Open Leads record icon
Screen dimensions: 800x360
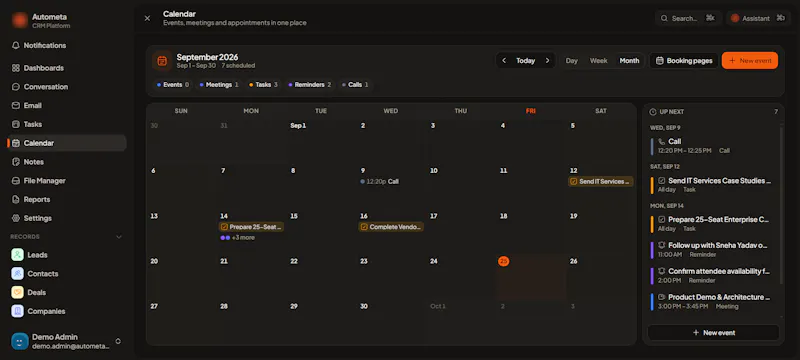(17, 255)
